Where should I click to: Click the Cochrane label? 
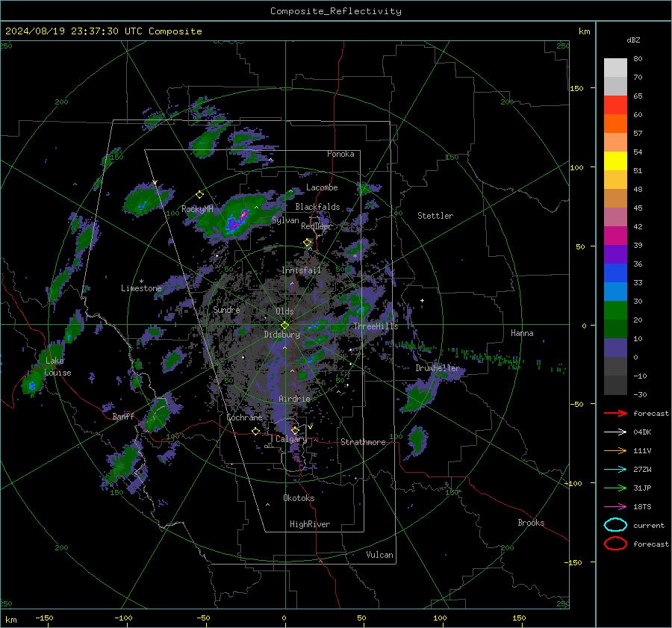(244, 417)
